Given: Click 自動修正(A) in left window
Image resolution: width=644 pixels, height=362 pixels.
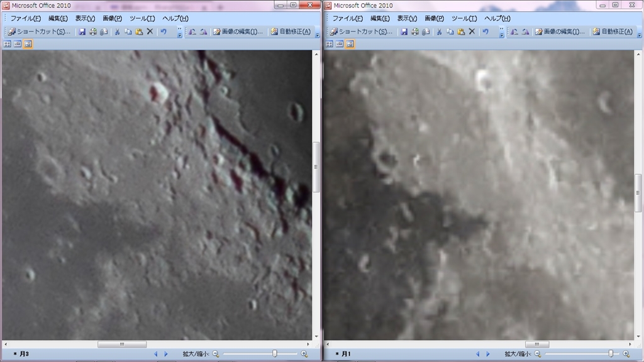Looking at the screenshot, I should point(291,31).
